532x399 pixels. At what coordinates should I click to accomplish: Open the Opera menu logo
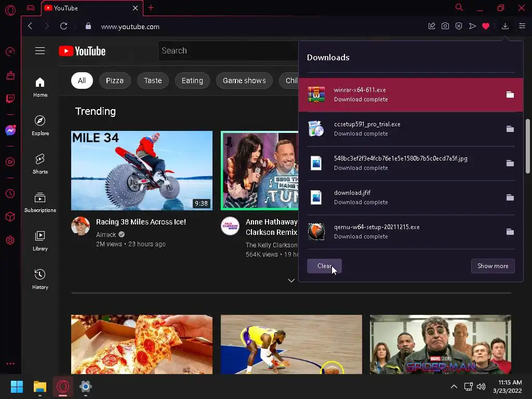[10, 10]
